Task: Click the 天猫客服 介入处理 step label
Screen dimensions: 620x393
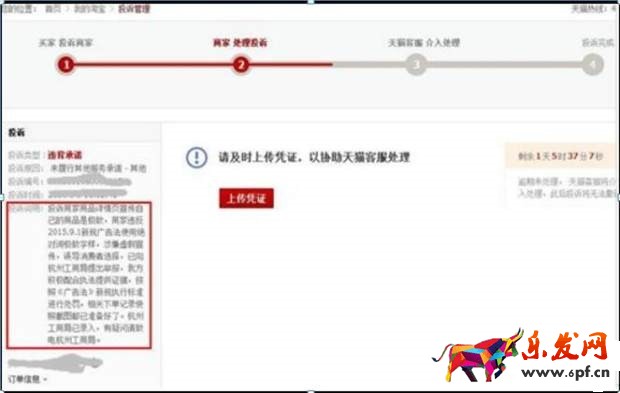Action: click(x=424, y=43)
